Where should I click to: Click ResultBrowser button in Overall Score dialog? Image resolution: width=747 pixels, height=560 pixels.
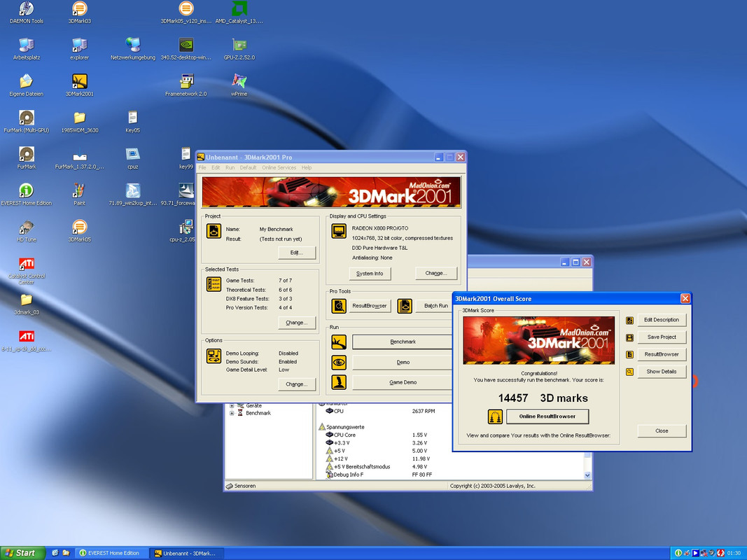(662, 354)
